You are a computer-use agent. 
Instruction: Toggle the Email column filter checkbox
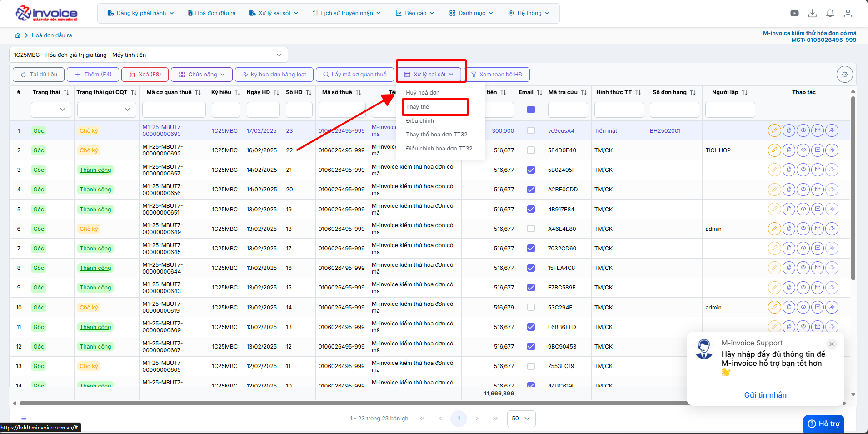pyautogui.click(x=531, y=110)
